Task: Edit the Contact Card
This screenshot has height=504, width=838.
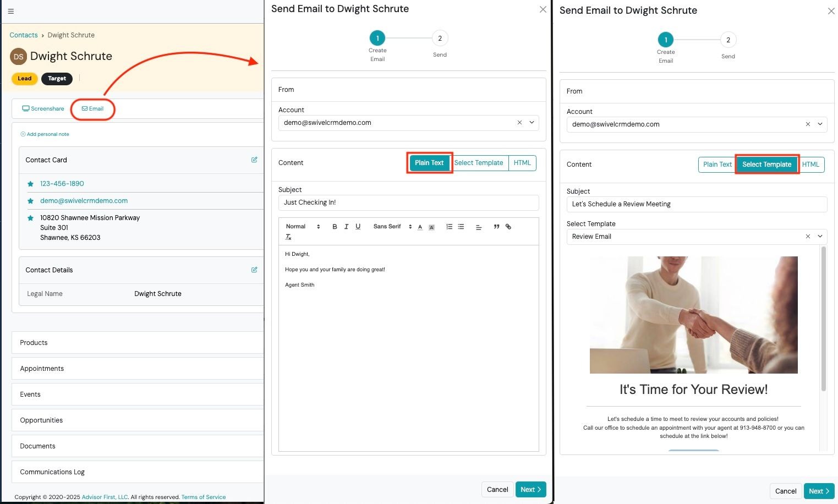Action: click(254, 160)
